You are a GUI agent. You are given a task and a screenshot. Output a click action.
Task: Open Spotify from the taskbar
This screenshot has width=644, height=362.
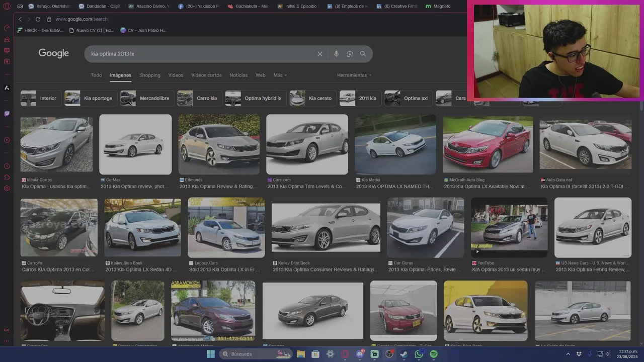click(x=434, y=354)
